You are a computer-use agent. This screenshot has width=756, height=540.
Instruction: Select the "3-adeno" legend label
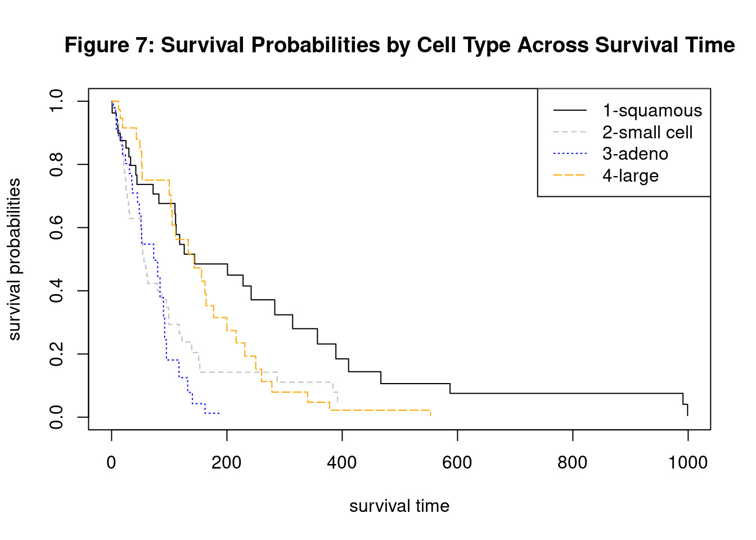(635, 154)
